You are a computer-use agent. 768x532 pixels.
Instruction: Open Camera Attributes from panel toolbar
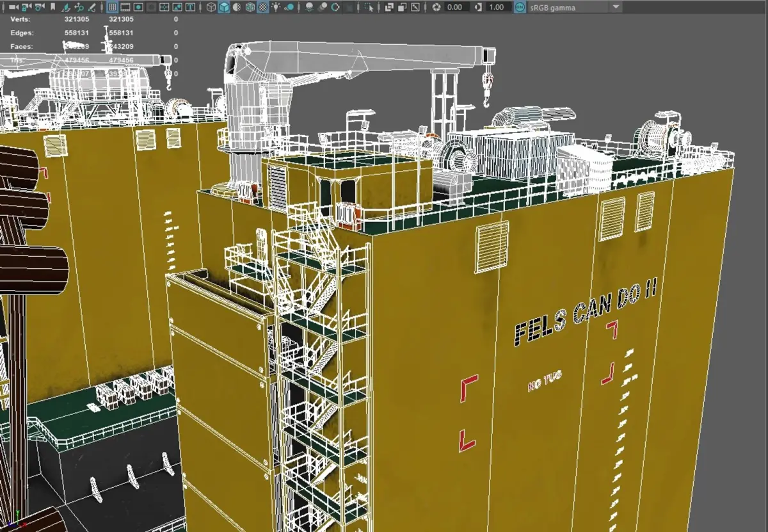(x=40, y=7)
